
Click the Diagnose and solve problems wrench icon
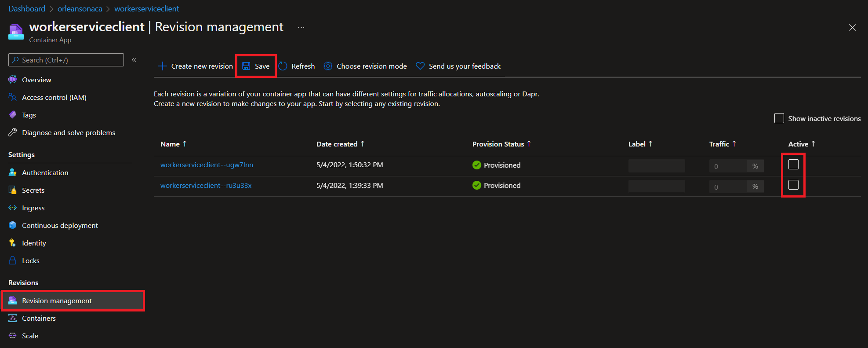[x=13, y=132]
